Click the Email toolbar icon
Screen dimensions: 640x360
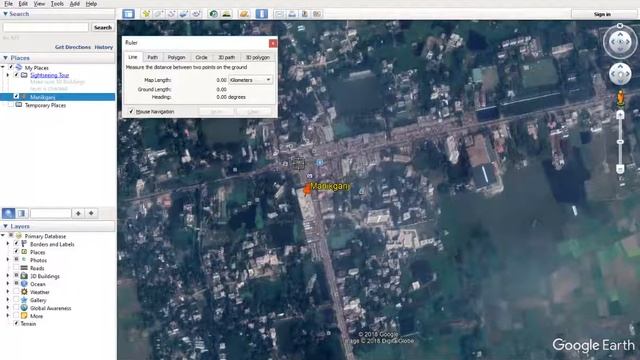coord(279,14)
